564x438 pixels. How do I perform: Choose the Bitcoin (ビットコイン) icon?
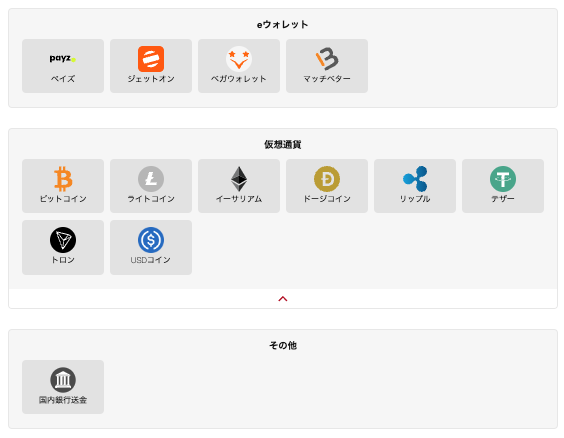pyautogui.click(x=63, y=179)
